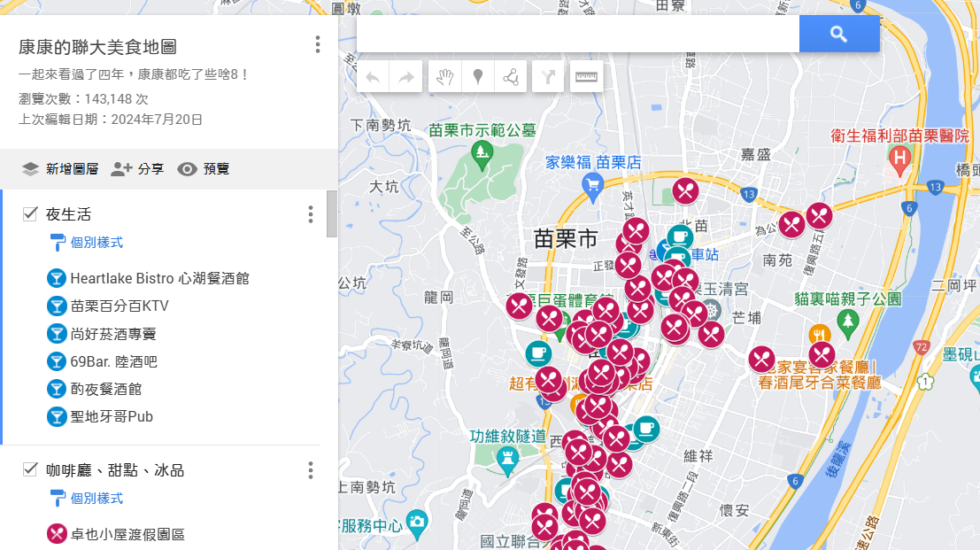The width and height of the screenshot is (980, 550).
Task: Click the blue search magnifier button
Action: point(838,35)
